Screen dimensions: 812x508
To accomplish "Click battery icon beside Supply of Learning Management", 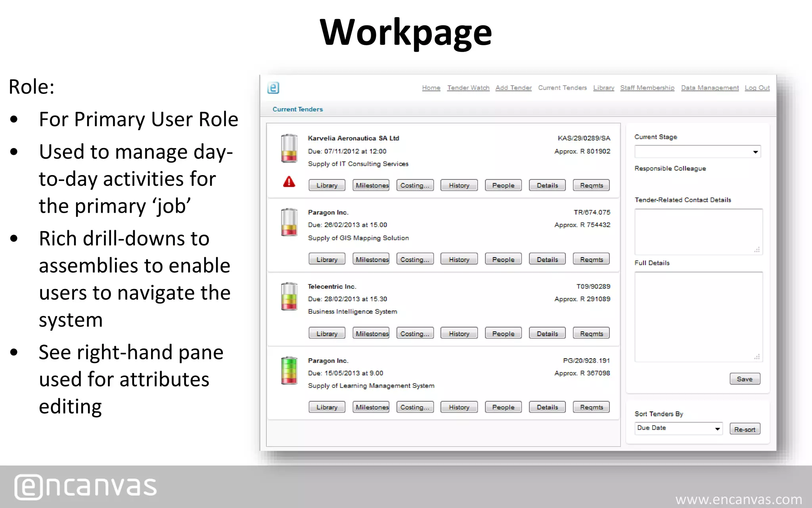I will [x=289, y=370].
